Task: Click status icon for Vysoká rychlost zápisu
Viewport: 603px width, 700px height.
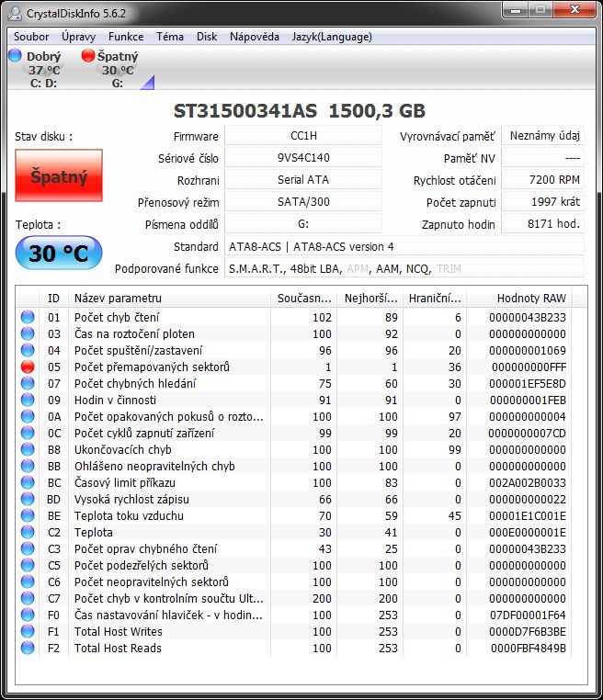Action: (28, 499)
